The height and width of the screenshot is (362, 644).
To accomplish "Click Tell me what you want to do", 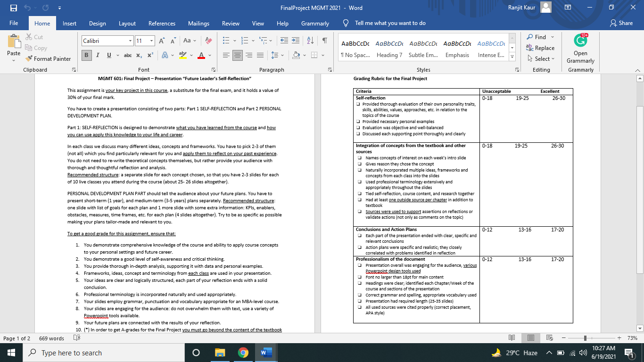I will [x=385, y=23].
